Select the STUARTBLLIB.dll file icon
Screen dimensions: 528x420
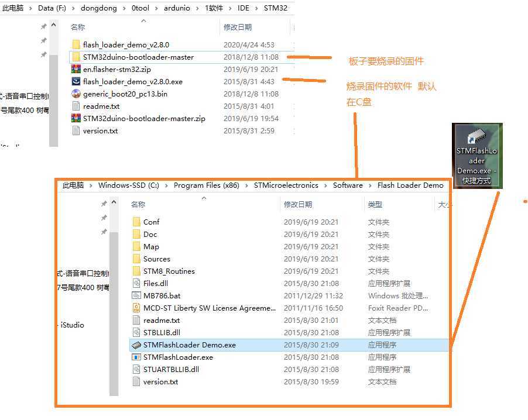[136, 370]
